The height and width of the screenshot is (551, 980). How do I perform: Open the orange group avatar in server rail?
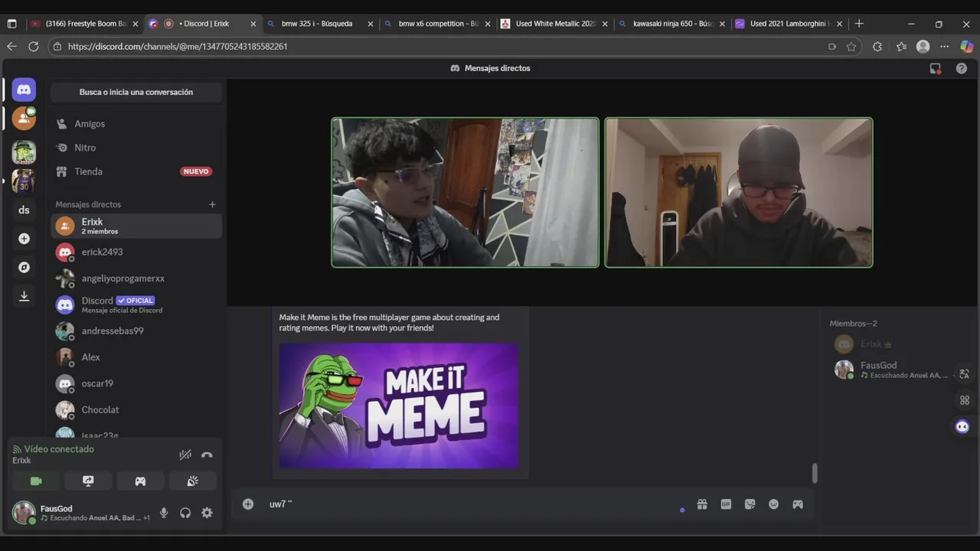[x=24, y=119]
